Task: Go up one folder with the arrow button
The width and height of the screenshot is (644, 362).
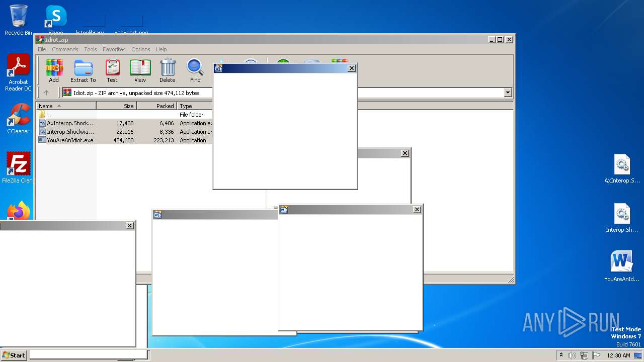Action: 46,93
